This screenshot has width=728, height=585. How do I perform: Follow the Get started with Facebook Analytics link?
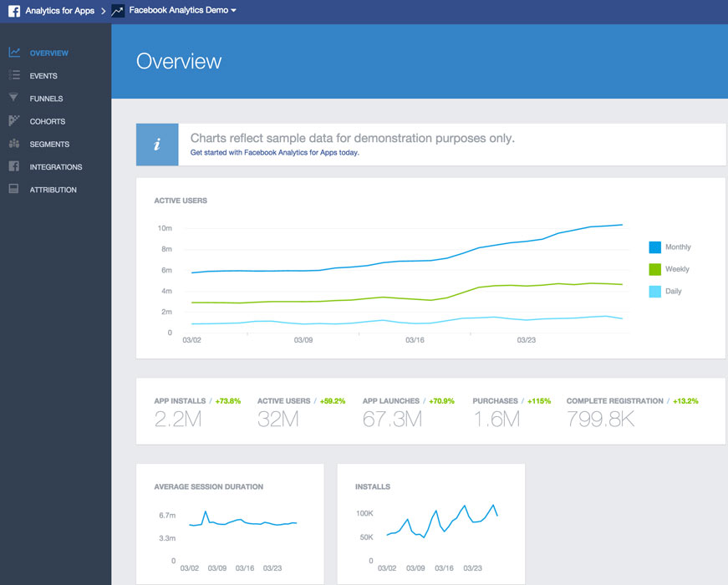275,152
